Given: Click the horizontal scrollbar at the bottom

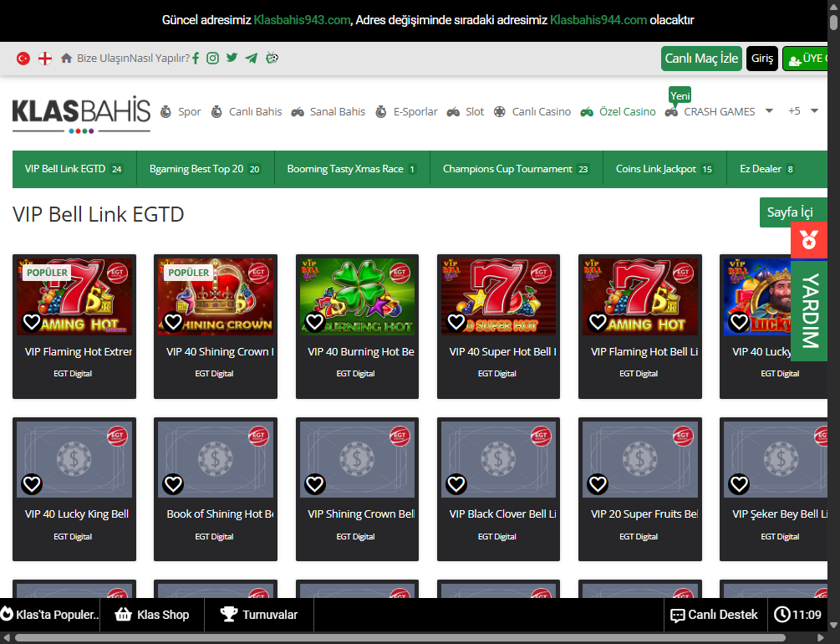Looking at the screenshot, I should (x=400, y=638).
